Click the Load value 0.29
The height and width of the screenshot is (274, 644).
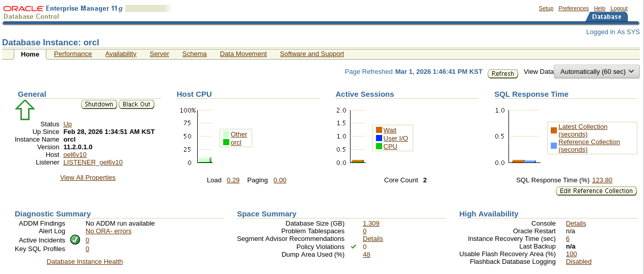[233, 180]
